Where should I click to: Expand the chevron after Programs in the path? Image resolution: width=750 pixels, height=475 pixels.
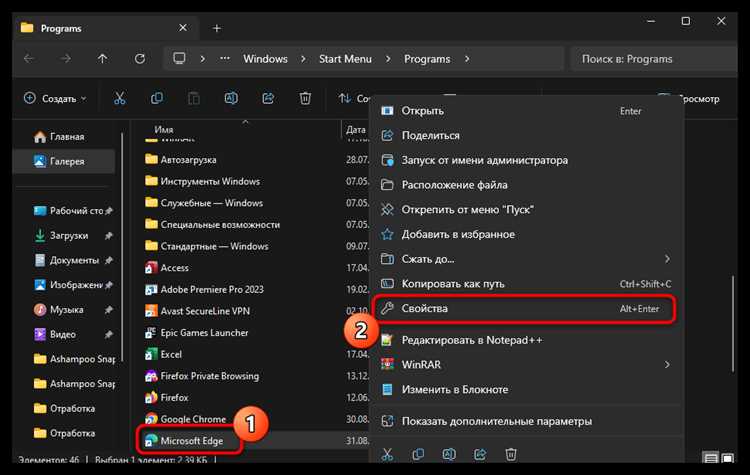[467, 59]
